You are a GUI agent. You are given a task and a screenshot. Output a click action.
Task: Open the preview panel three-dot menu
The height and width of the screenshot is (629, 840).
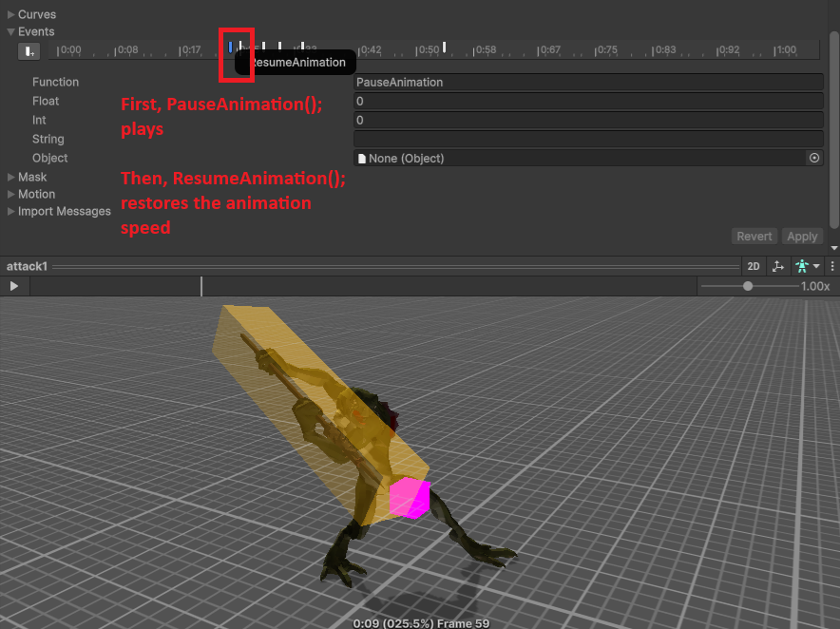tap(832, 267)
